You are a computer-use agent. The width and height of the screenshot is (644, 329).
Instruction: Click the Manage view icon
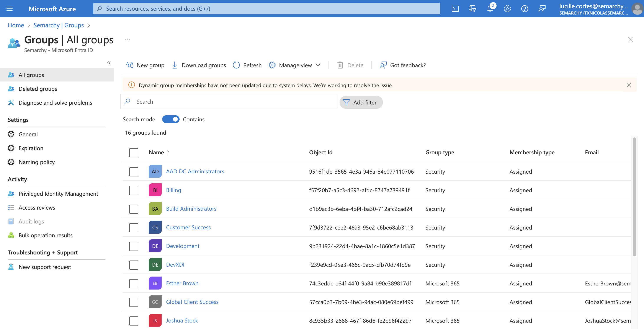click(x=273, y=65)
